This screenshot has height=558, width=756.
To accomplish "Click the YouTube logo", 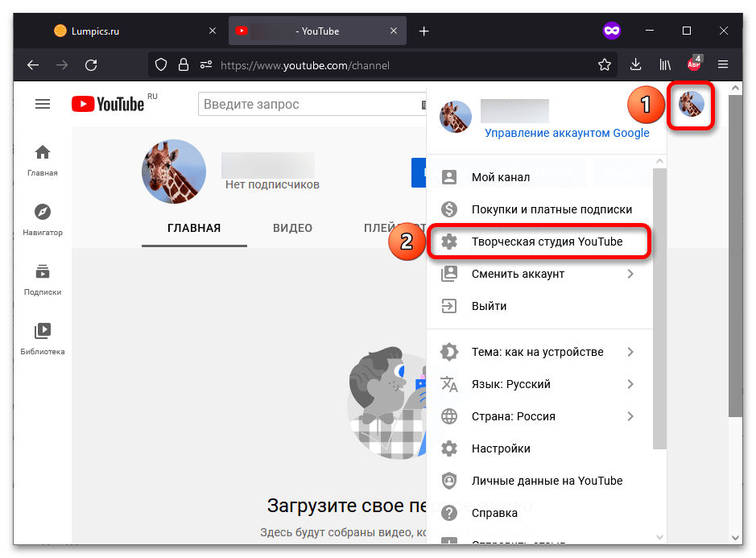I will [x=108, y=104].
